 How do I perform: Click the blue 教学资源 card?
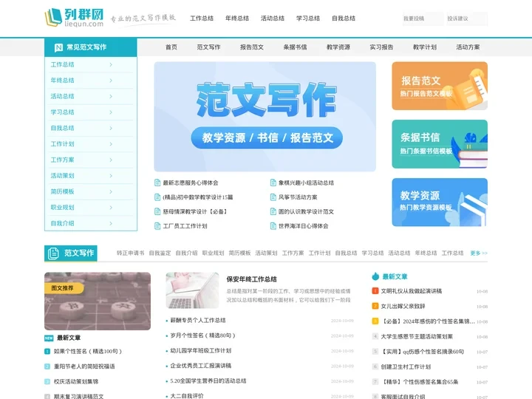tap(440, 202)
